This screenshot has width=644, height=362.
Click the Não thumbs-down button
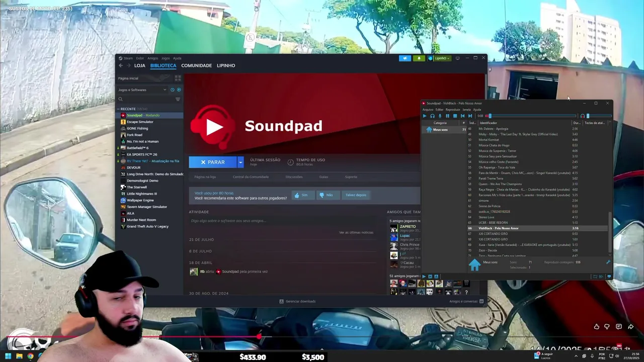click(x=328, y=195)
